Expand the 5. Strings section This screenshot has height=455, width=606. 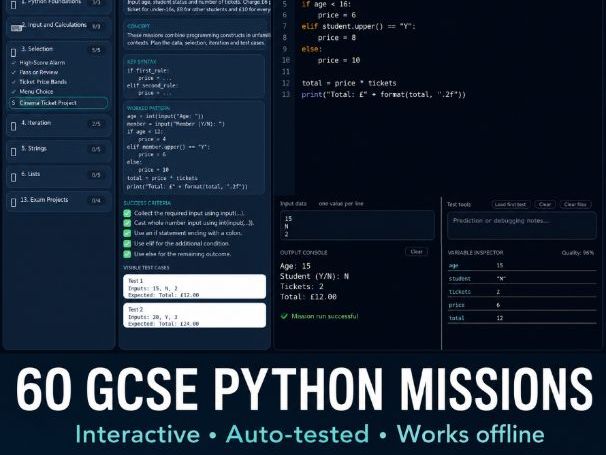coord(59,151)
